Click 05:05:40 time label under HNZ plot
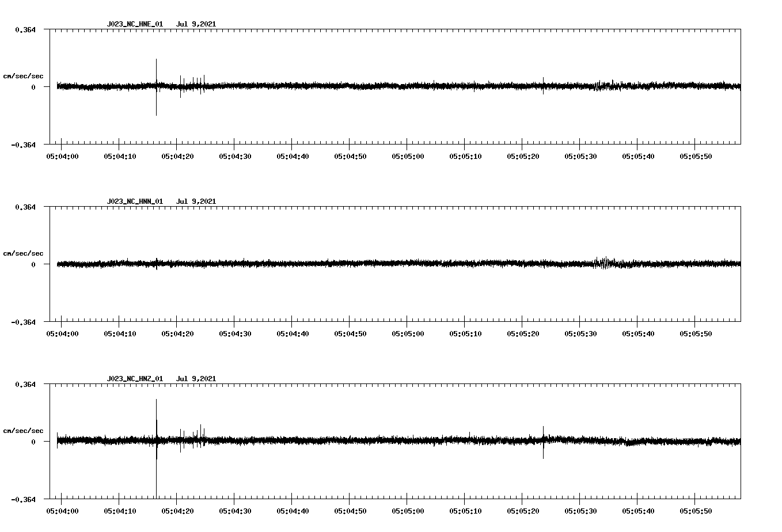Viewport: 782px width, 532px height. coord(637,511)
